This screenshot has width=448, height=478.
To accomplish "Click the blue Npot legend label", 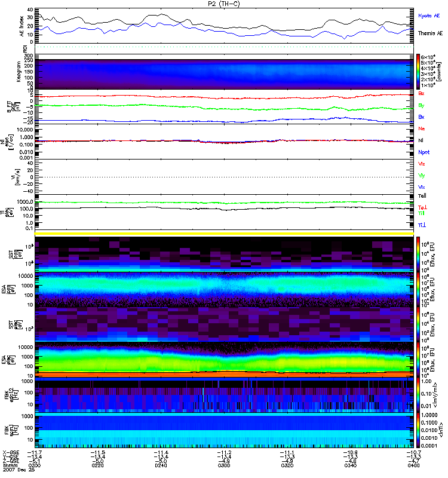I will coord(424,152).
